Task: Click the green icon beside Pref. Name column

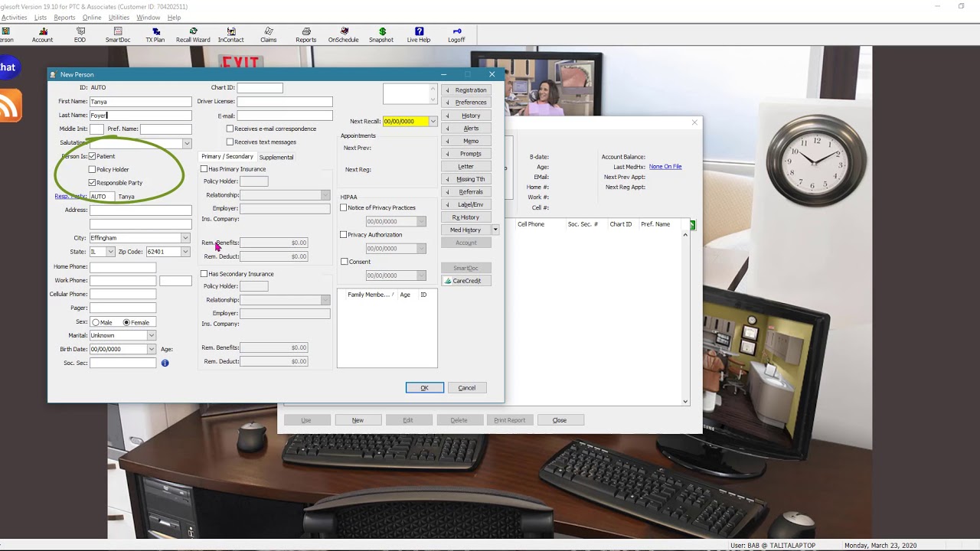Action: (x=693, y=224)
